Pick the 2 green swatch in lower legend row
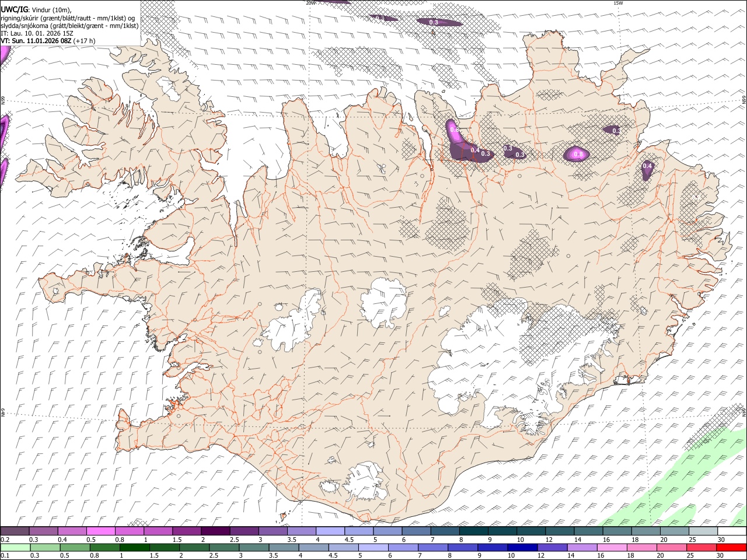This screenshot has width=747, height=560. coord(194,547)
